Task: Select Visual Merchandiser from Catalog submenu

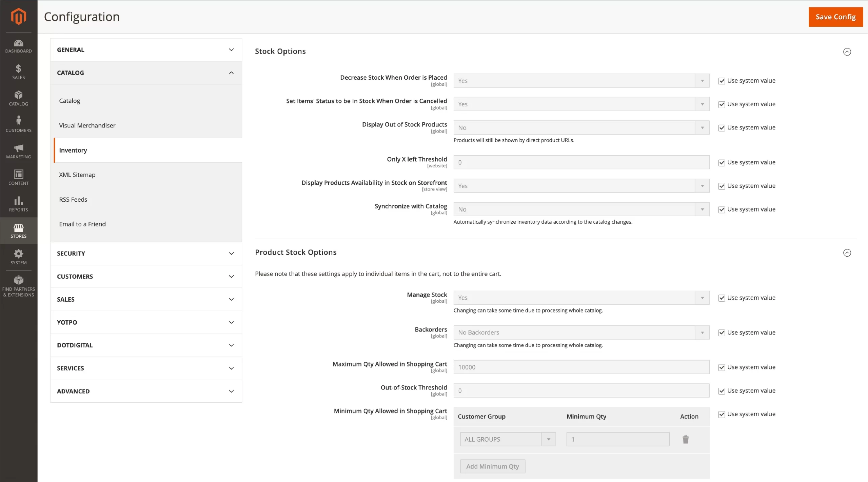Action: tap(87, 125)
